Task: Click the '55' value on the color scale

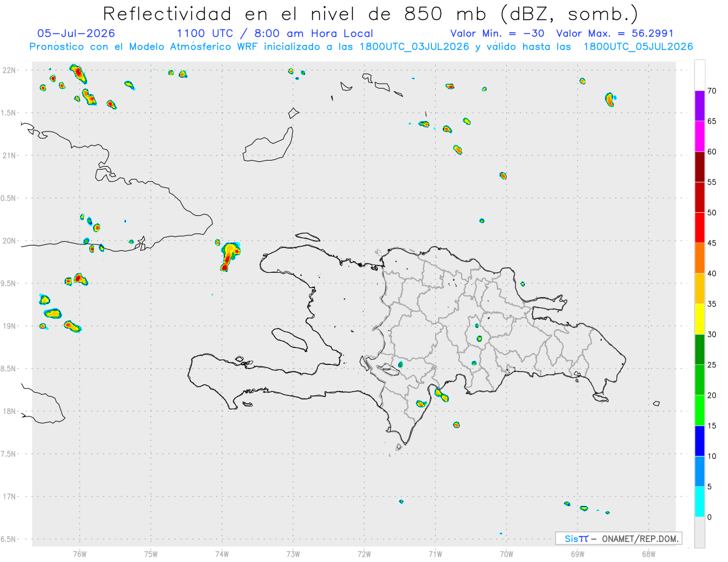Action: tap(712, 182)
